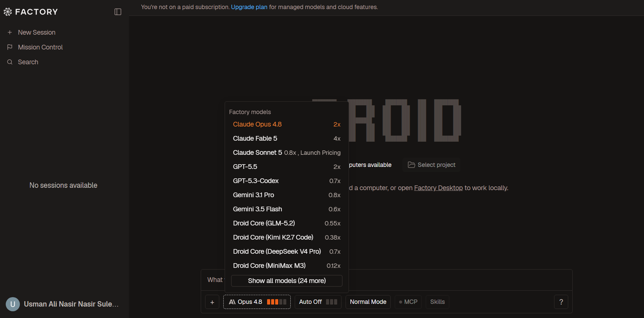Click the reasoning level bars beside Opus 4.8
The height and width of the screenshot is (318, 644).
coord(277,302)
